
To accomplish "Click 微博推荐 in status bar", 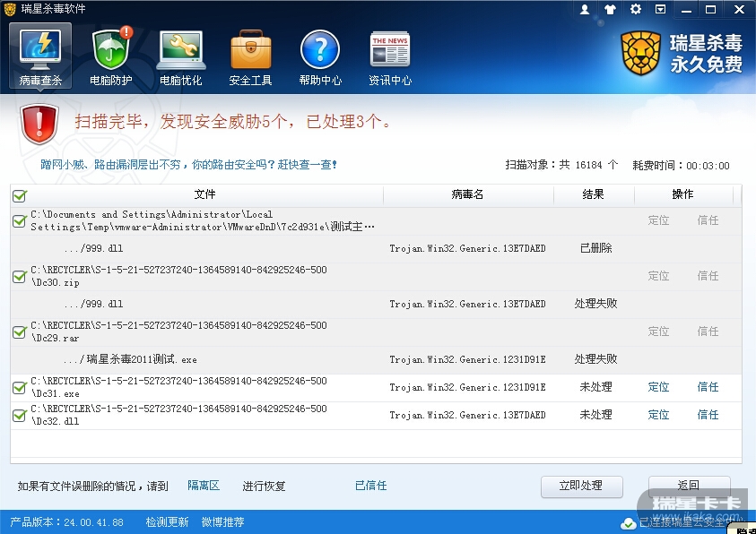I will tap(222, 522).
